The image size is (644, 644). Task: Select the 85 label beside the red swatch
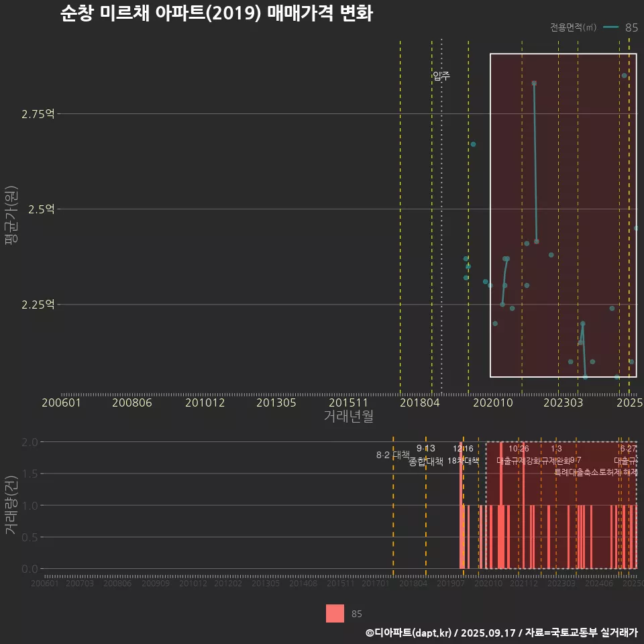[x=356, y=614]
